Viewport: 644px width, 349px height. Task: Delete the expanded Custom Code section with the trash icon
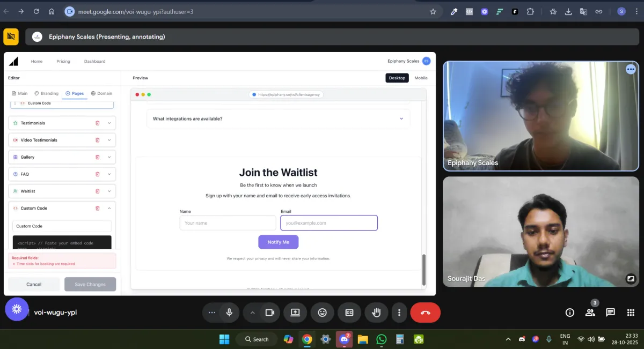click(x=97, y=208)
